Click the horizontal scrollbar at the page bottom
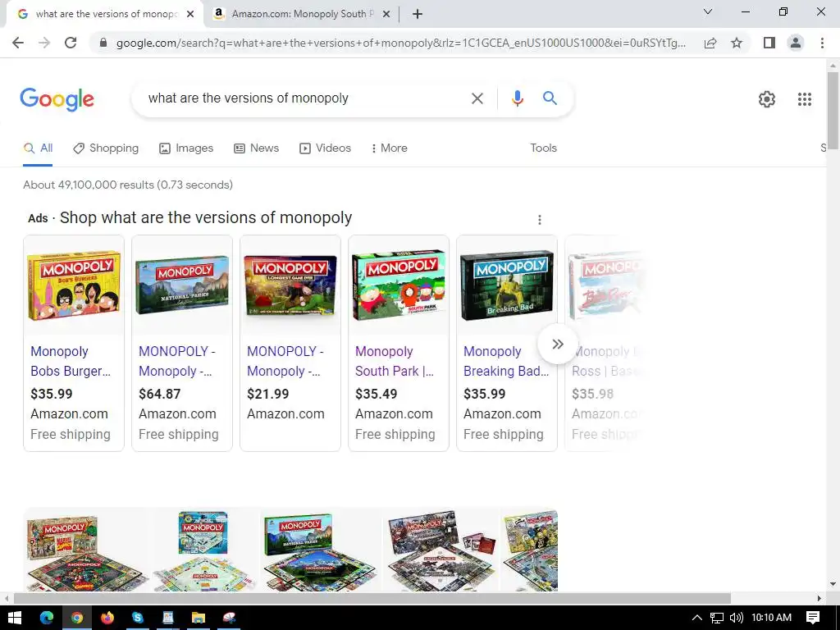This screenshot has height=630, width=840. tap(372, 598)
